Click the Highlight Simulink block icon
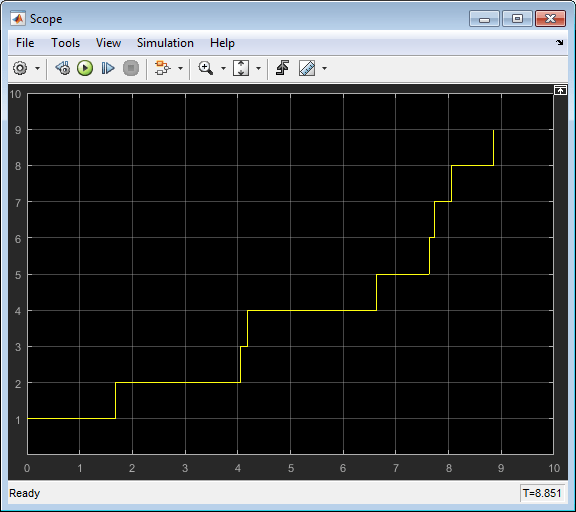This screenshot has height=512, width=576. pos(162,68)
